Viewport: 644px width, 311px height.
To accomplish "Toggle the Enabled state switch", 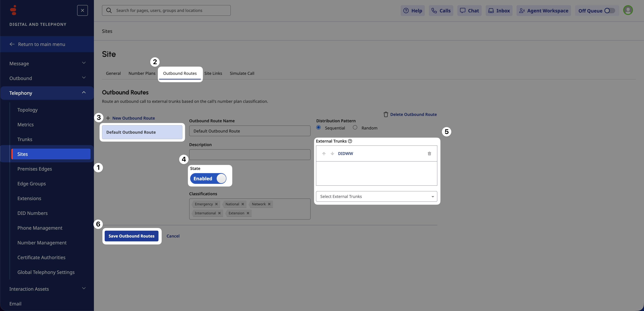I will pos(208,178).
